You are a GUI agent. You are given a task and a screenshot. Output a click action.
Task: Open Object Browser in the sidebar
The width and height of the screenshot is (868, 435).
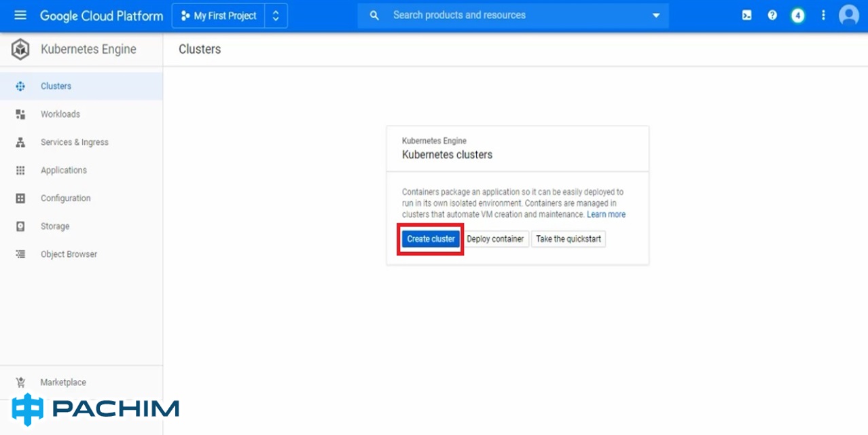tap(82, 254)
